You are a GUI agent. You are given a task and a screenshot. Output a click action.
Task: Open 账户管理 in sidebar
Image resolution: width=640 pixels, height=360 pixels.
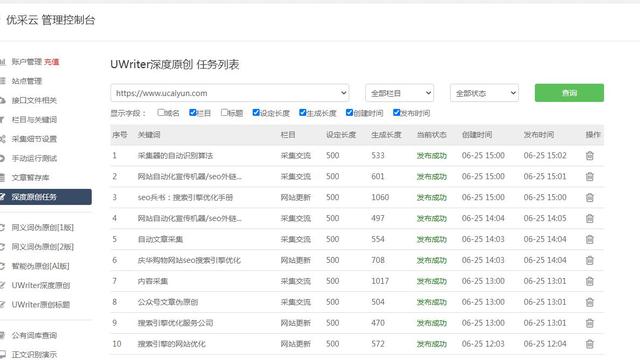coord(27,62)
